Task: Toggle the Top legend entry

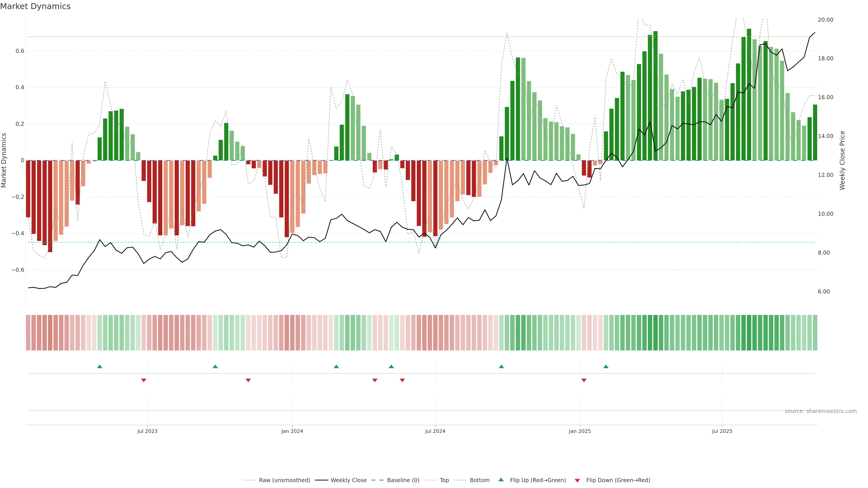Action: 444,480
